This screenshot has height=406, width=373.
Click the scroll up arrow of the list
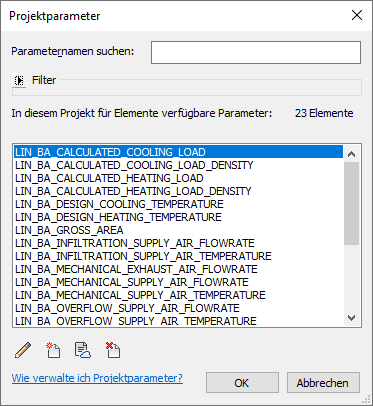tap(351, 154)
